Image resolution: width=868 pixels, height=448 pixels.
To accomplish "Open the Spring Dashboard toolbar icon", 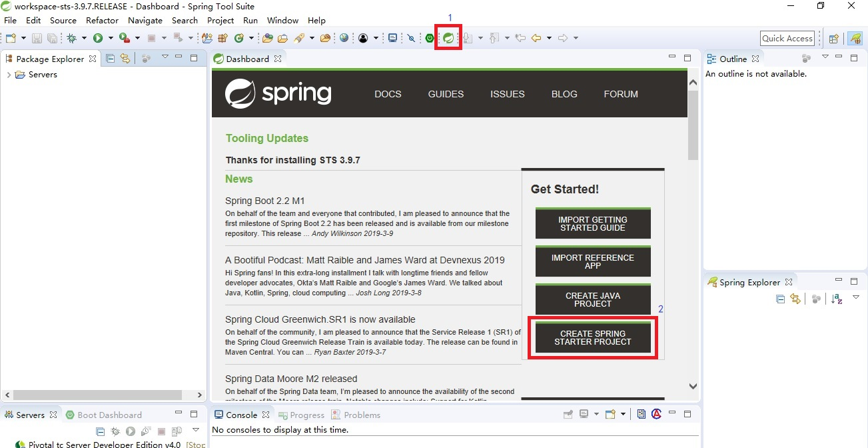I will [x=448, y=38].
